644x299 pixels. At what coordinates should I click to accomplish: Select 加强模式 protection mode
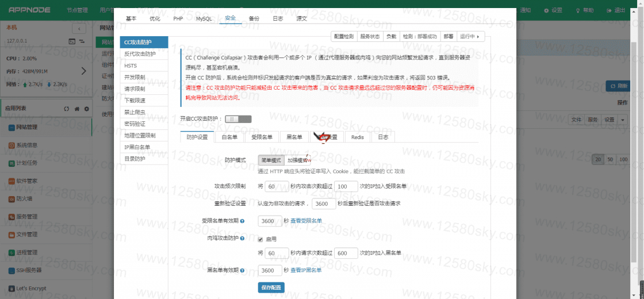click(x=297, y=160)
